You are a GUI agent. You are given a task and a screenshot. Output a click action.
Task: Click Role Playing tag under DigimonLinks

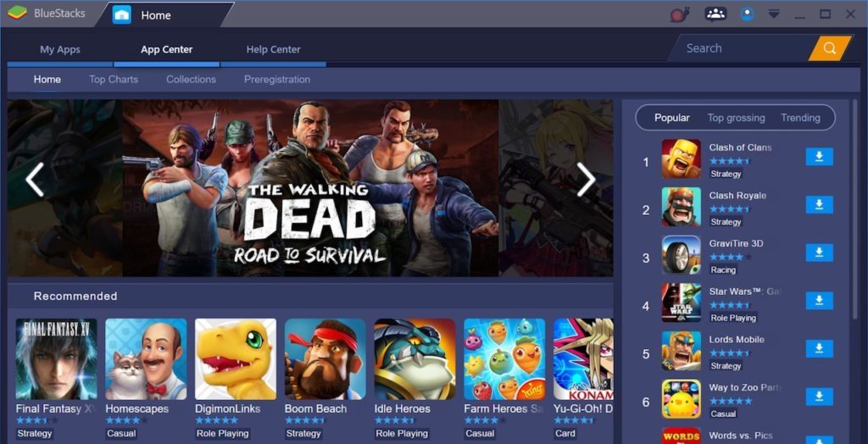point(223,433)
